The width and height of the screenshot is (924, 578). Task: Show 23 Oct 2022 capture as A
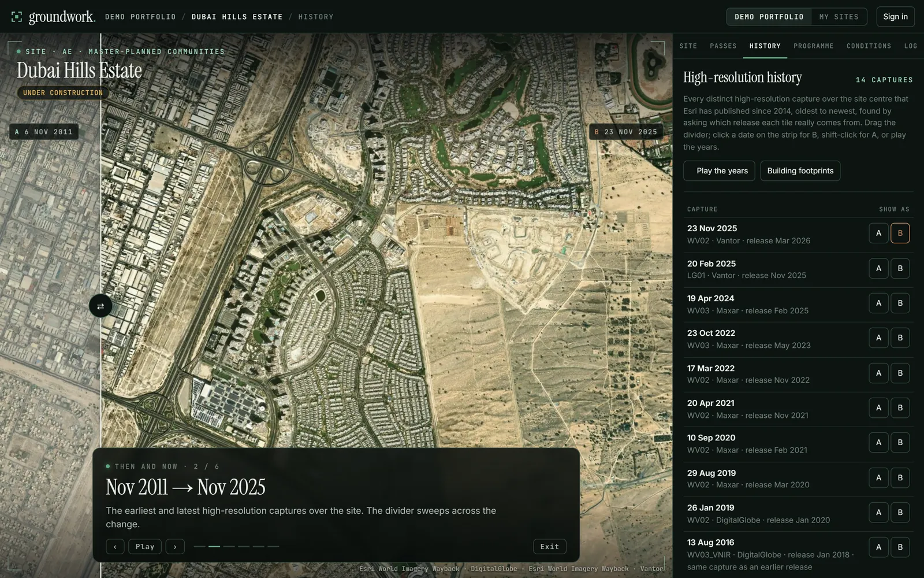pos(878,338)
